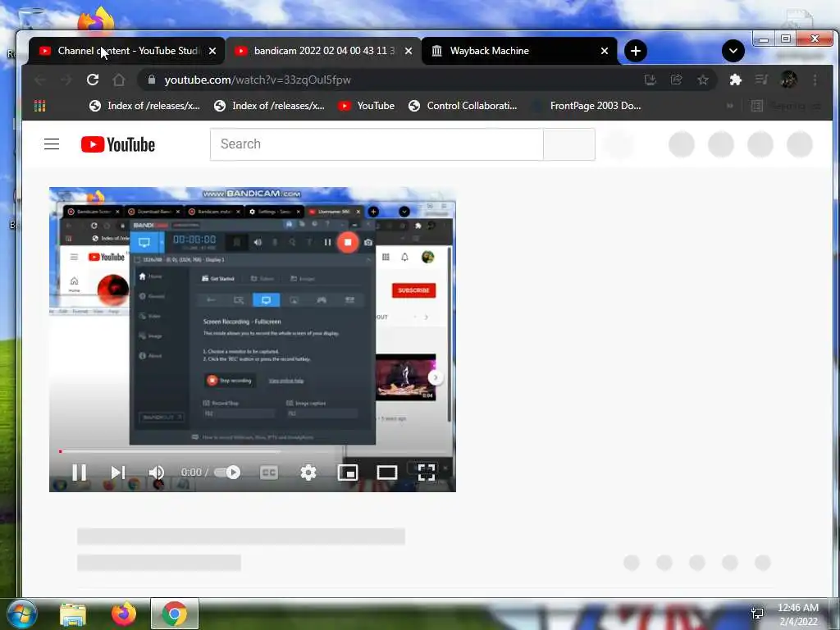
Task: Skip to the next video
Action: coord(117,472)
